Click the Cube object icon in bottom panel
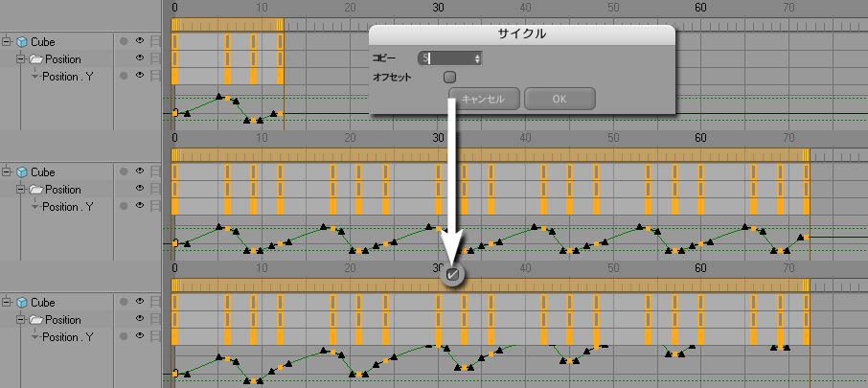 pyautogui.click(x=22, y=302)
